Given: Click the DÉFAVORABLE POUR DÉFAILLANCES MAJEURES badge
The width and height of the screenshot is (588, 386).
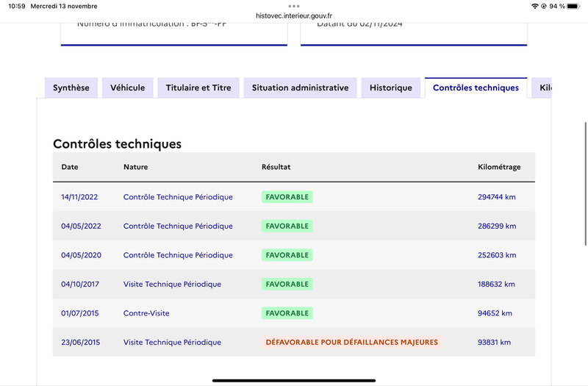Looking at the screenshot, I should 352,343.
